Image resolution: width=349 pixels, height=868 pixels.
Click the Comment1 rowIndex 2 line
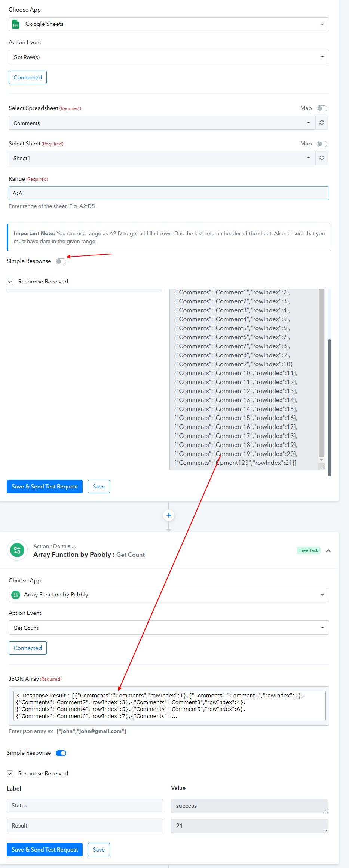[232, 292]
